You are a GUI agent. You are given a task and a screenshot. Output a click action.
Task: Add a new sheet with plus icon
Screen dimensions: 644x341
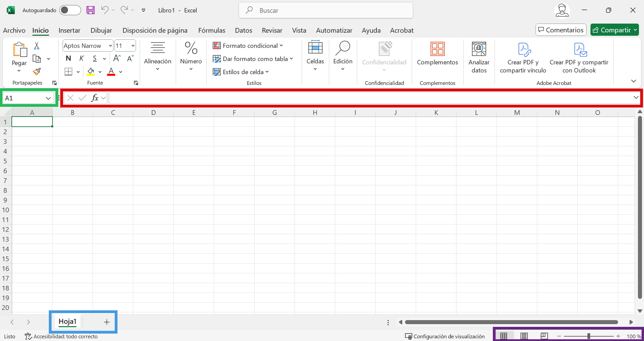click(107, 322)
